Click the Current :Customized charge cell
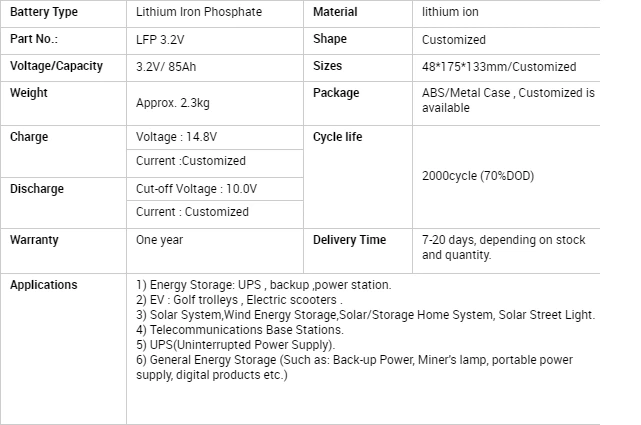This screenshot has width=641, height=425. tap(190, 161)
